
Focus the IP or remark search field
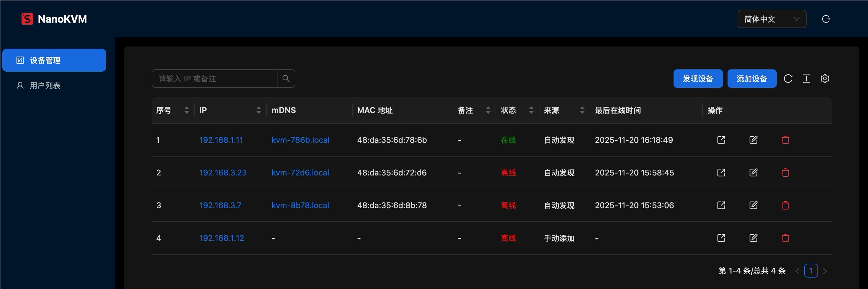[x=214, y=79]
